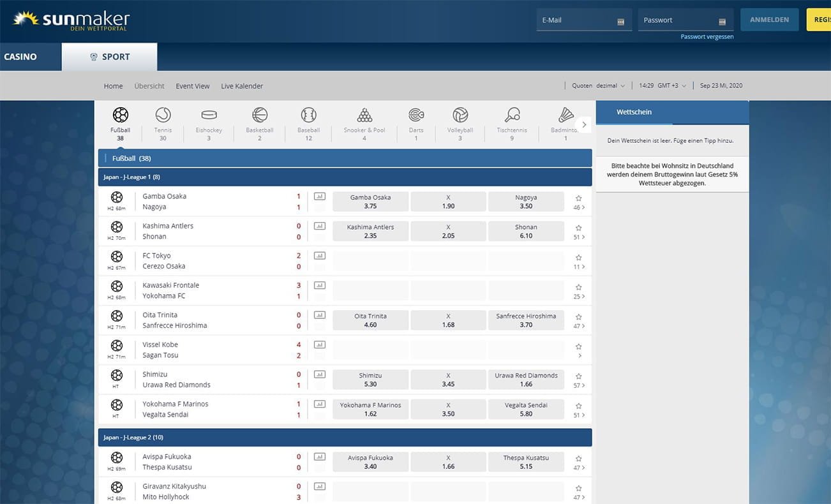Click the Anmelden login button
This screenshot has height=504, width=831.
coord(769,20)
